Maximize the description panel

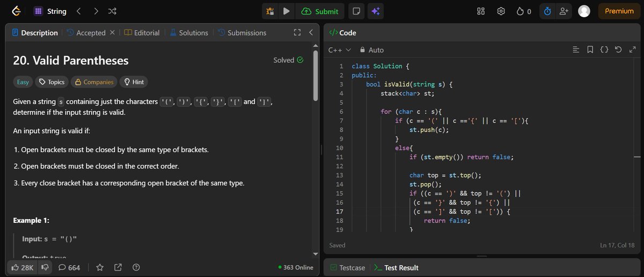tap(297, 33)
